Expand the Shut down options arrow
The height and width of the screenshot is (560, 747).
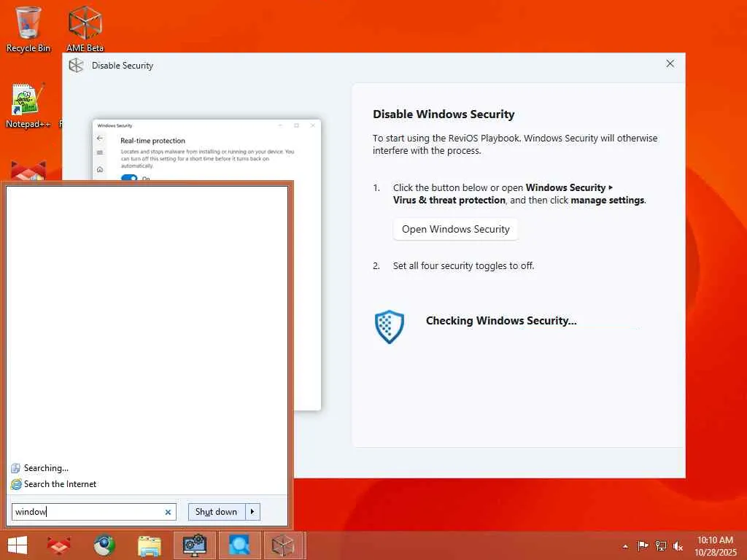coord(252,512)
